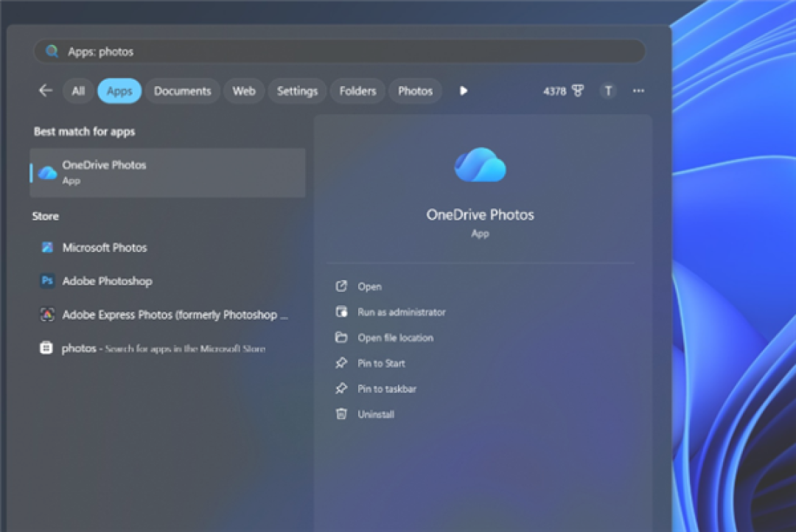
Task: Click the Pin to Start pin icon
Action: click(x=341, y=363)
